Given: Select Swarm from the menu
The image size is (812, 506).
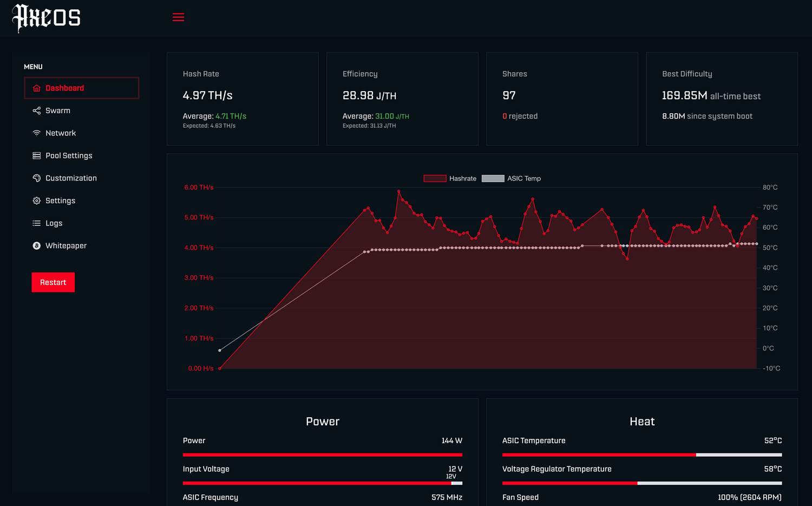Looking at the screenshot, I should (58, 111).
